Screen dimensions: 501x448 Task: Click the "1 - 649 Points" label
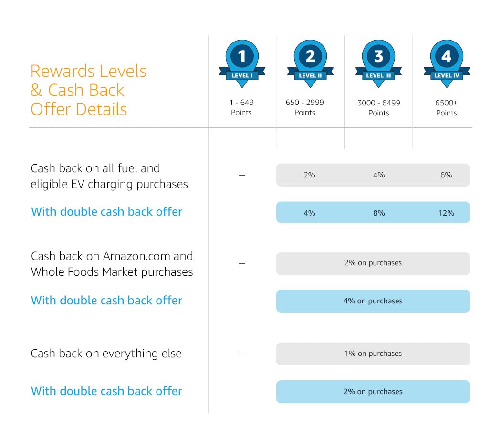[x=241, y=107]
